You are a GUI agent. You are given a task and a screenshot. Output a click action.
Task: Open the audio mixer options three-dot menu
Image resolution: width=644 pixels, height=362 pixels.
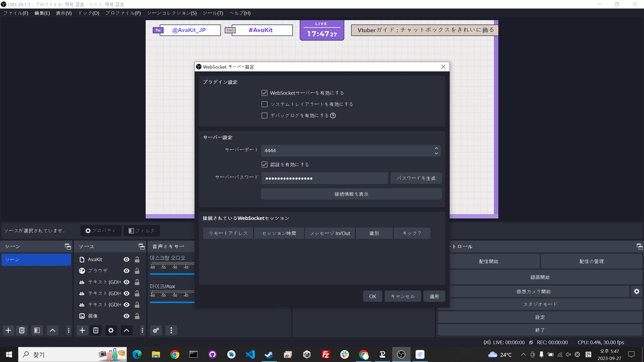171,330
